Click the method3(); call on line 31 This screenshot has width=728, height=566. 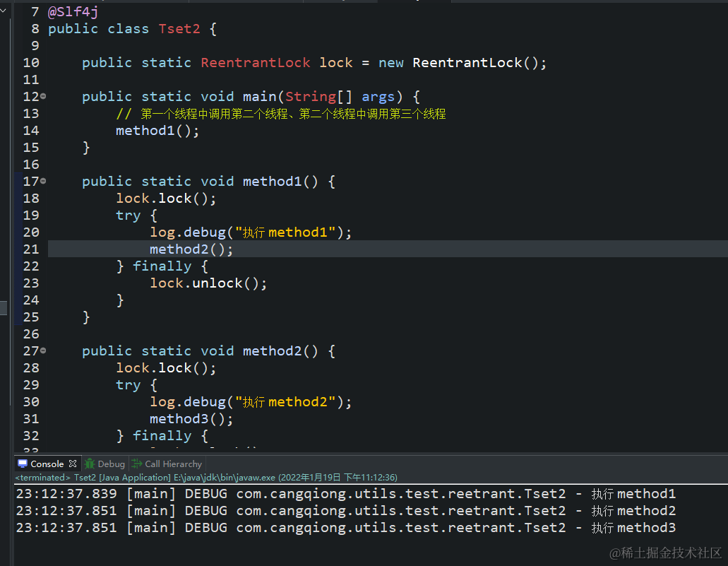pyautogui.click(x=191, y=419)
